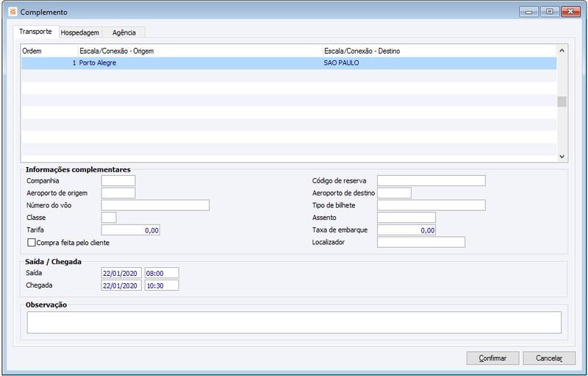The width and height of the screenshot is (588, 376).
Task: Focus the Aeroporto de destino field
Action: pyautogui.click(x=394, y=193)
